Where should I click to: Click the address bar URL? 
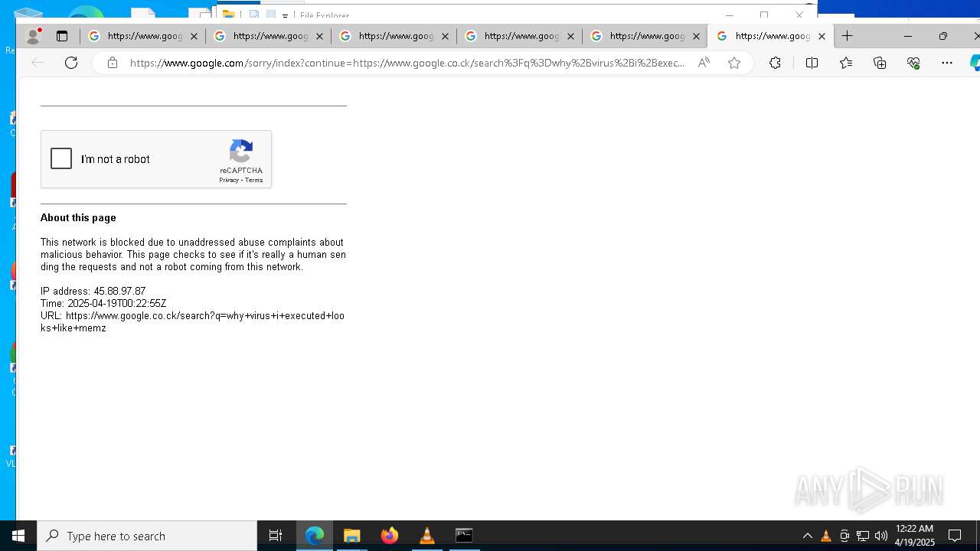(x=407, y=63)
